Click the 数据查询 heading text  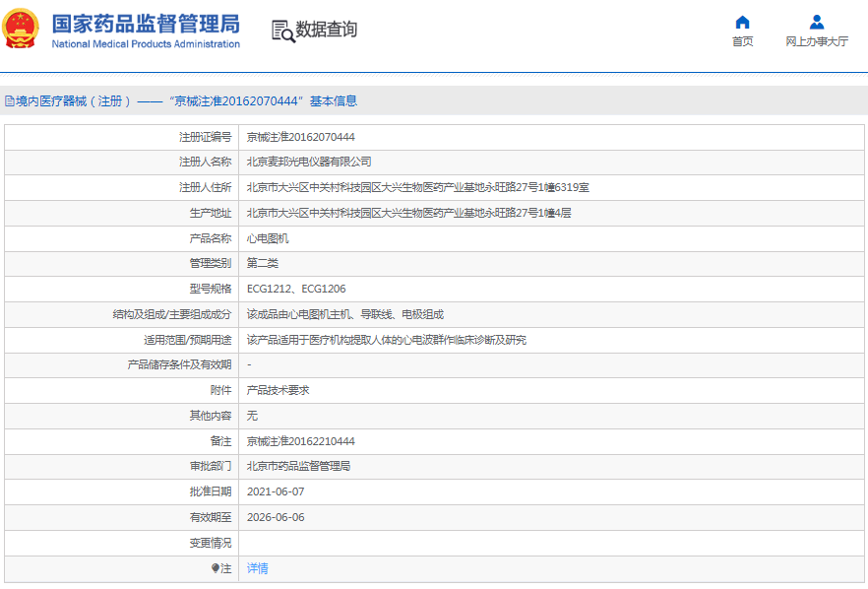[327, 30]
